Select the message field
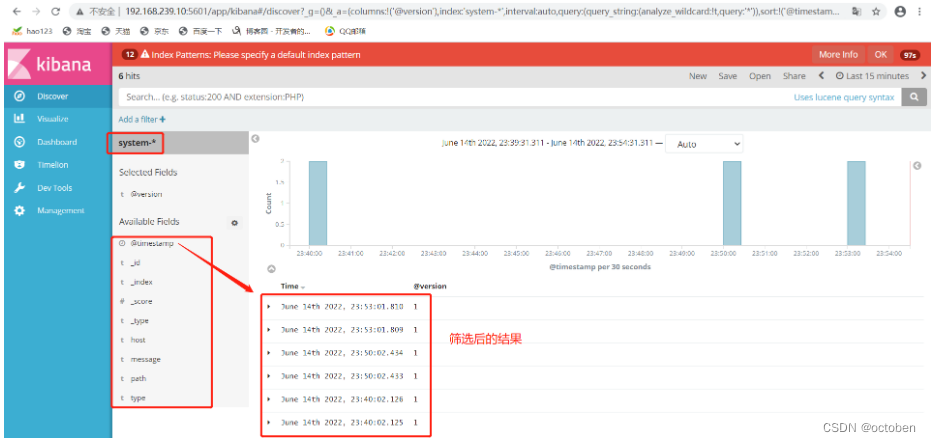 145,359
